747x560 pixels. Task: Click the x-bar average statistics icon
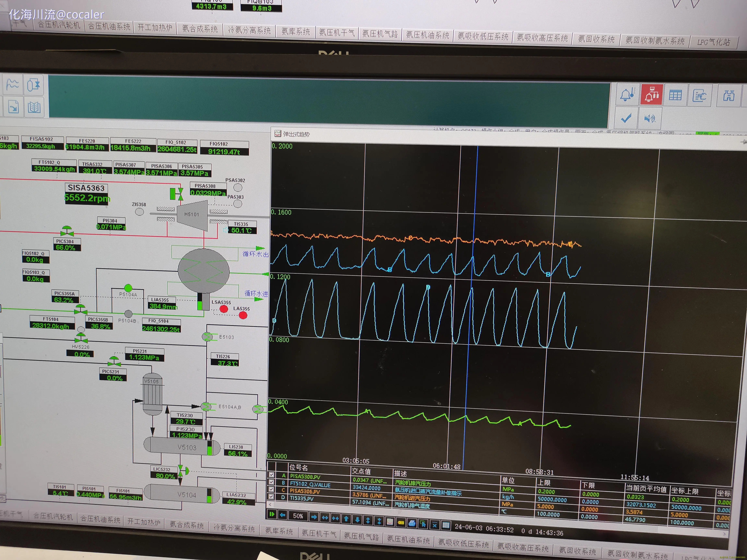point(434,525)
